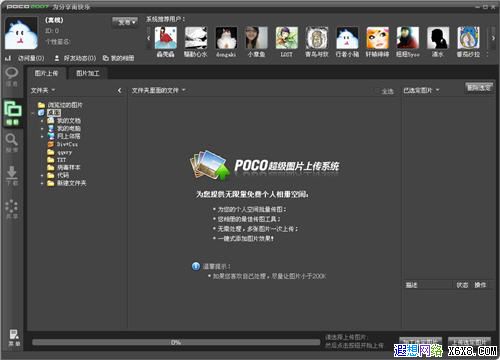The width and height of the screenshot is (500, 360).
Task: Select the green album (相册) sidebar icon
Action: point(13,113)
